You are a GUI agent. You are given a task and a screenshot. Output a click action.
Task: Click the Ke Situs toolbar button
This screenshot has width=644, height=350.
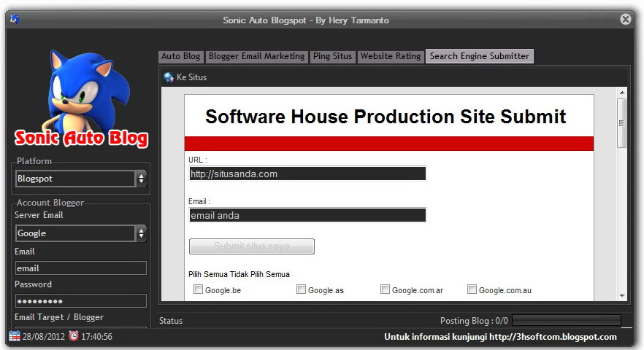pyautogui.click(x=185, y=77)
